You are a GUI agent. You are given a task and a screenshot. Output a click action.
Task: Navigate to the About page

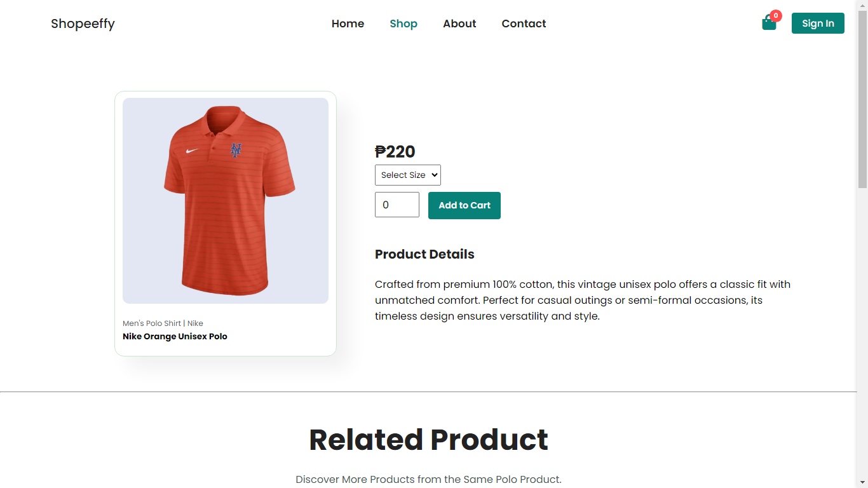coord(459,24)
